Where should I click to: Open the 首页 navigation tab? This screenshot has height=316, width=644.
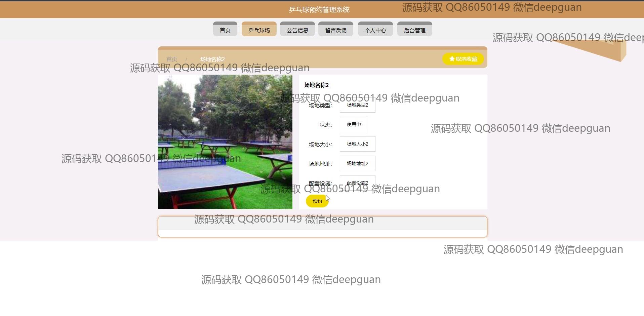click(x=225, y=30)
